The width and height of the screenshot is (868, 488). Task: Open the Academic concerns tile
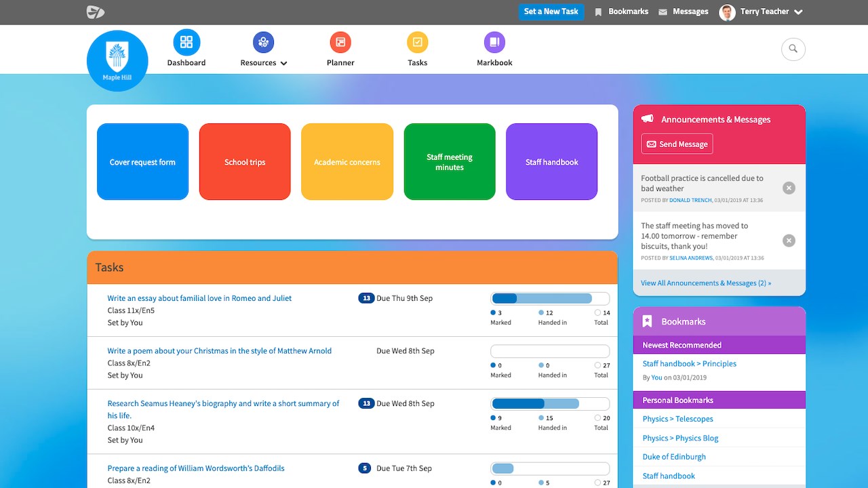(x=347, y=162)
